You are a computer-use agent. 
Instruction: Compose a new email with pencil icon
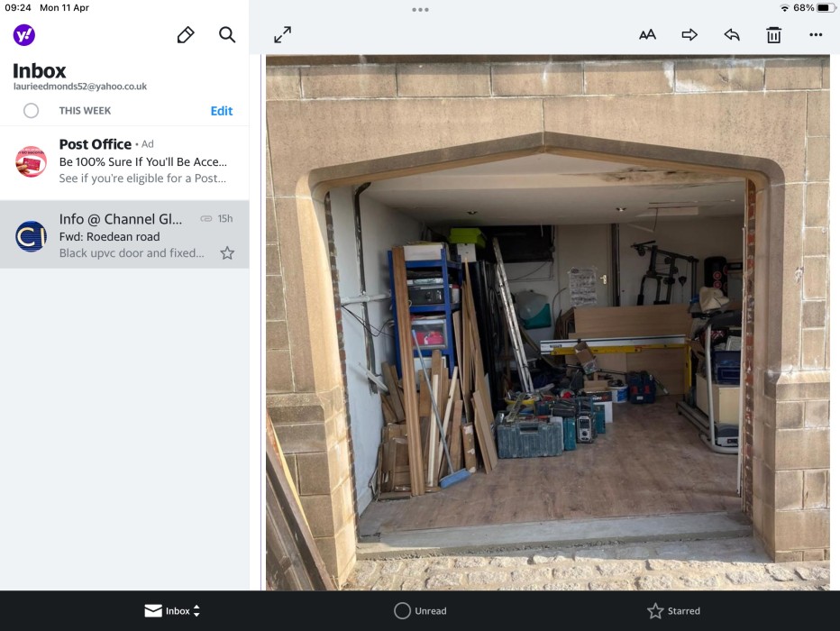click(186, 35)
